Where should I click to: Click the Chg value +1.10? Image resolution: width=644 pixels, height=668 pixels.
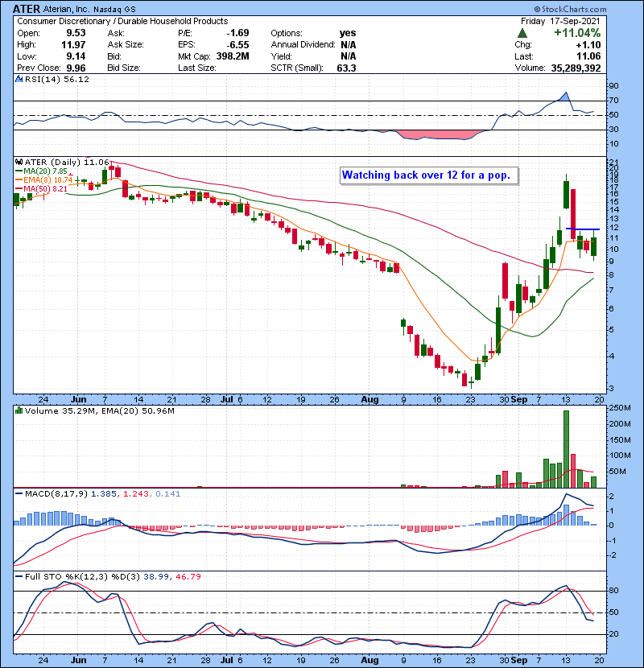(588, 45)
